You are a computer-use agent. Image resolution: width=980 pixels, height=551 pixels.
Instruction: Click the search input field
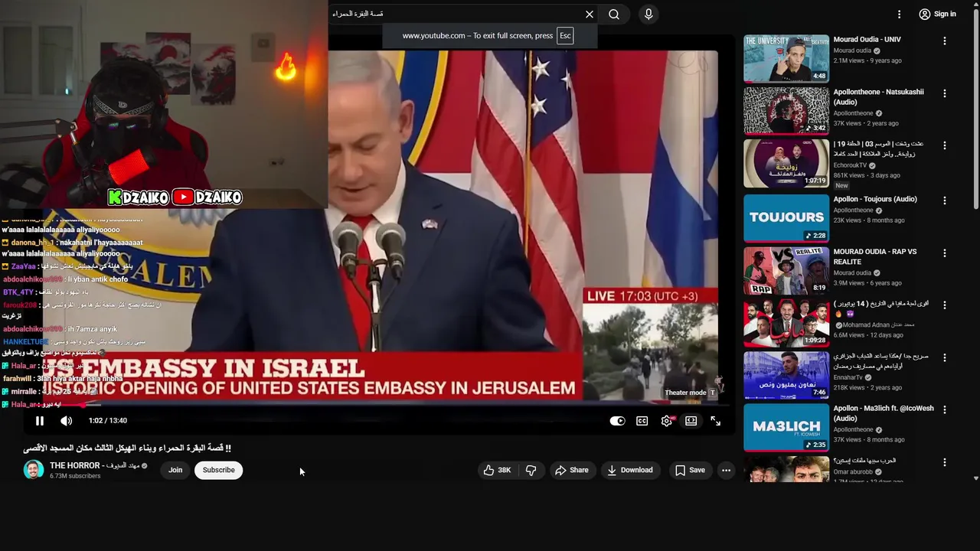click(x=456, y=14)
